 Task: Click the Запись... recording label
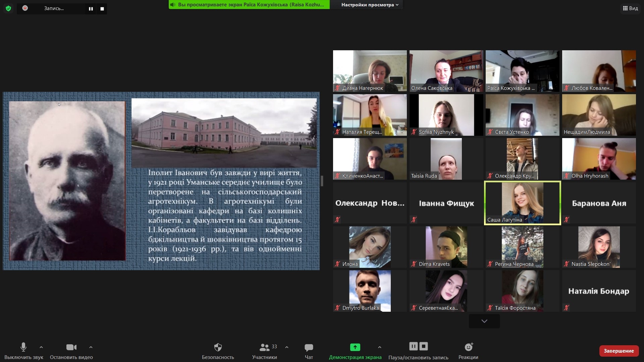tap(54, 8)
